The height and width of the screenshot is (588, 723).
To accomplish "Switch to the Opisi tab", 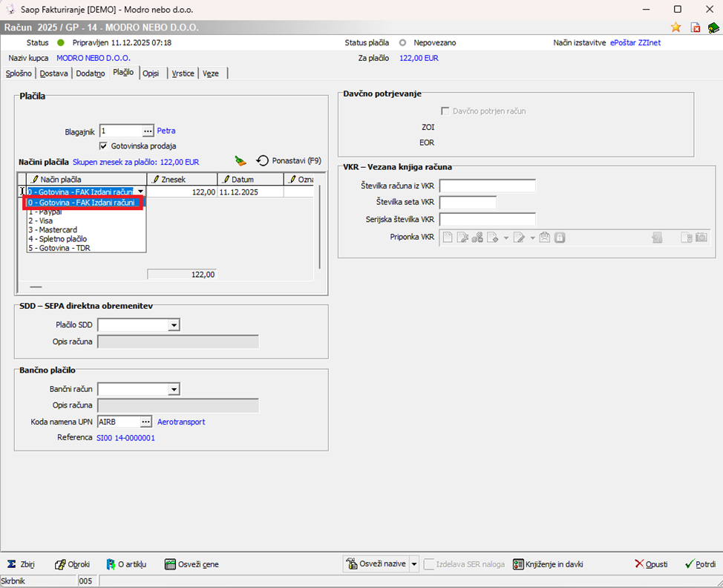I will pyautogui.click(x=151, y=73).
